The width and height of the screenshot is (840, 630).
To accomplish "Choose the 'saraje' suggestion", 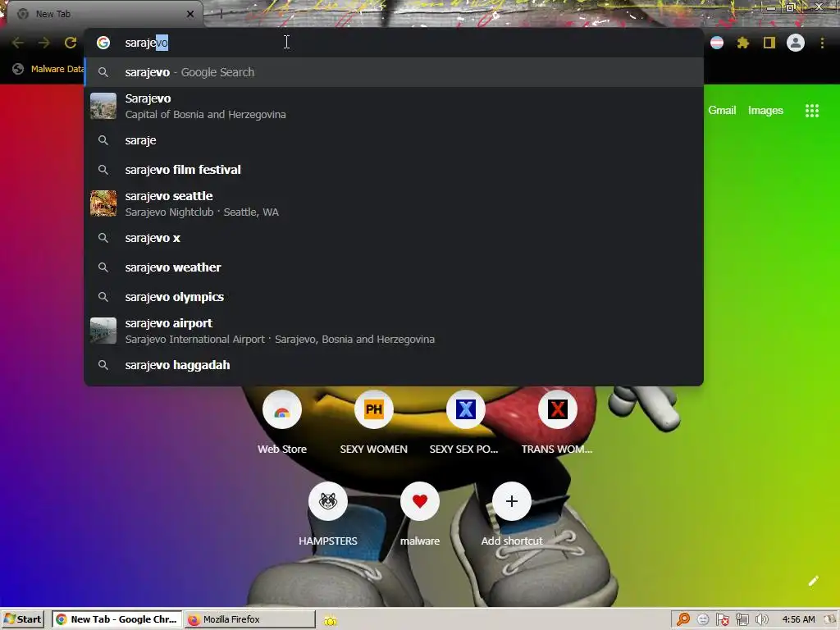I will (x=394, y=140).
